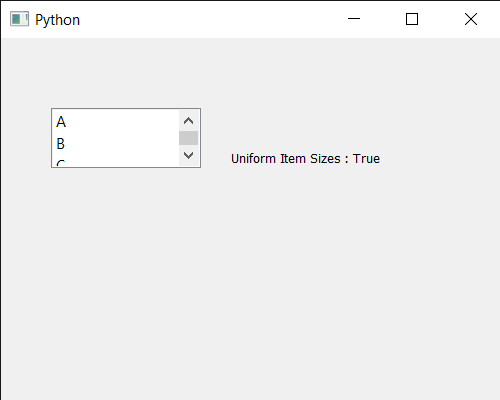This screenshot has height=400, width=500.
Task: Click the word True in the label
Action: 366,159
